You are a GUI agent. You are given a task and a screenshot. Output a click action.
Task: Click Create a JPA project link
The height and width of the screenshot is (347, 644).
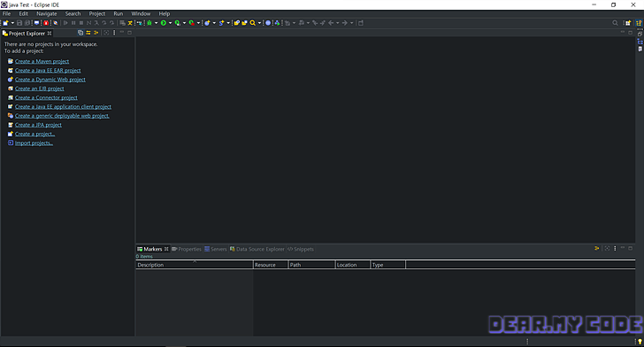pyautogui.click(x=38, y=125)
